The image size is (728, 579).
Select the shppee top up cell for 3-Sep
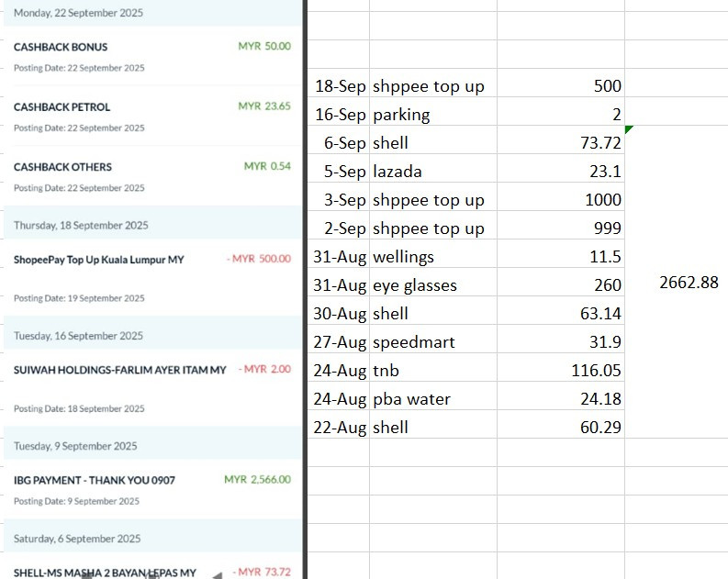pyautogui.click(x=433, y=196)
